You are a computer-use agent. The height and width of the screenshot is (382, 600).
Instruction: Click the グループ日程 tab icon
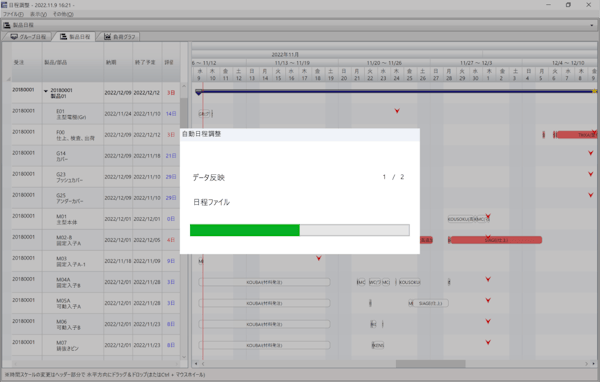point(14,37)
